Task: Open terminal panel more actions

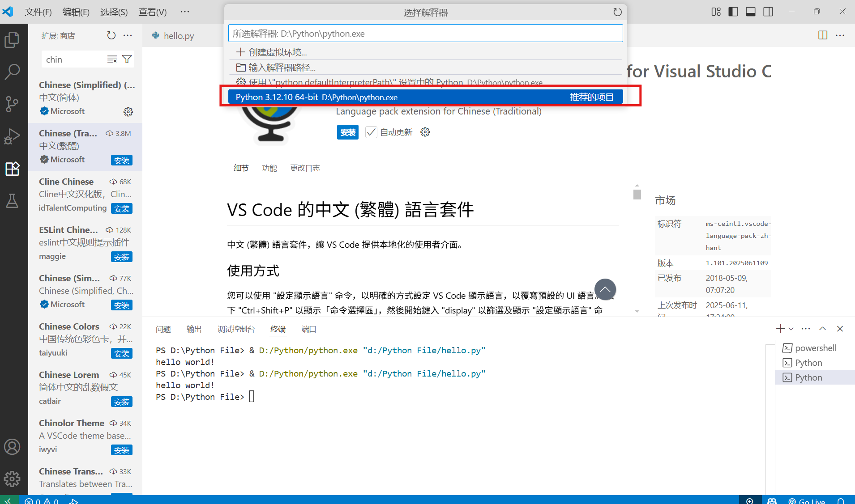Action: pyautogui.click(x=806, y=329)
